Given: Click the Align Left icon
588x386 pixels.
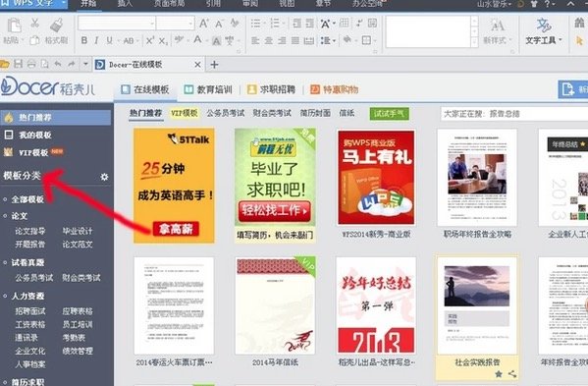Looking at the screenshot, I should pyautogui.click(x=255, y=40).
